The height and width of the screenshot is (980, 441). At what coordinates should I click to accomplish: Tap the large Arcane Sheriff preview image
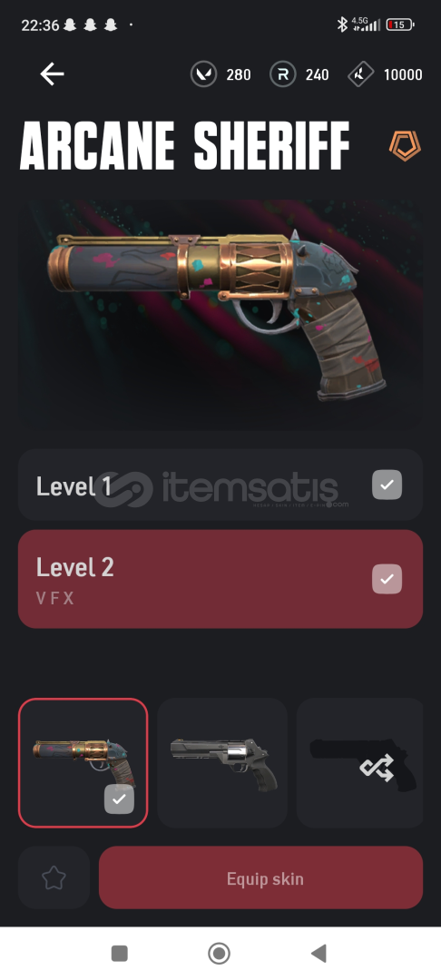[x=220, y=315]
